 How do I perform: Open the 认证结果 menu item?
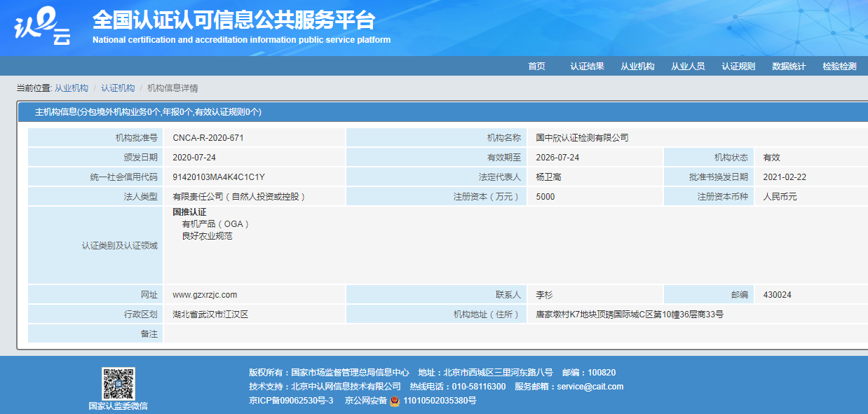tap(587, 67)
